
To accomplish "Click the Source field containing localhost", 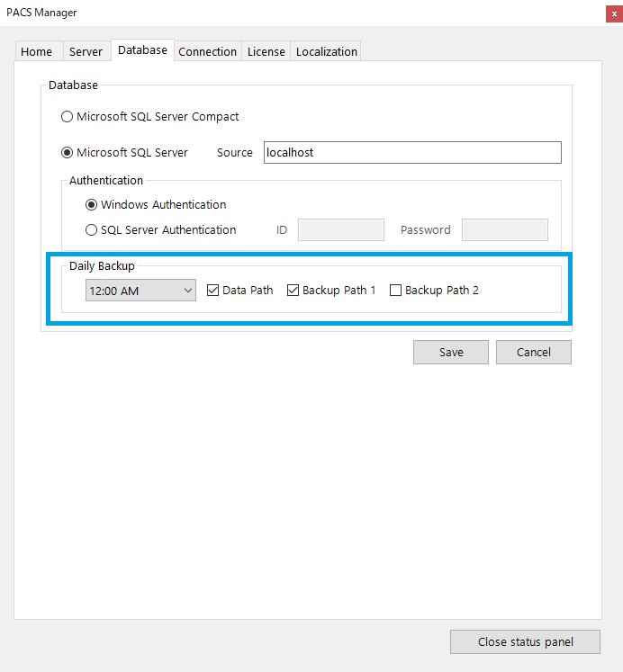I will click(x=412, y=153).
